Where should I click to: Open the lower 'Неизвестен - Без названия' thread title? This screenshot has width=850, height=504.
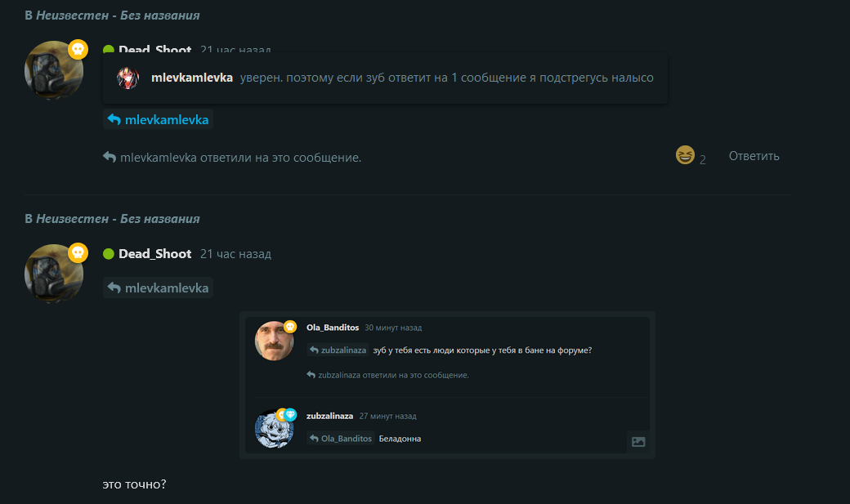(x=118, y=219)
